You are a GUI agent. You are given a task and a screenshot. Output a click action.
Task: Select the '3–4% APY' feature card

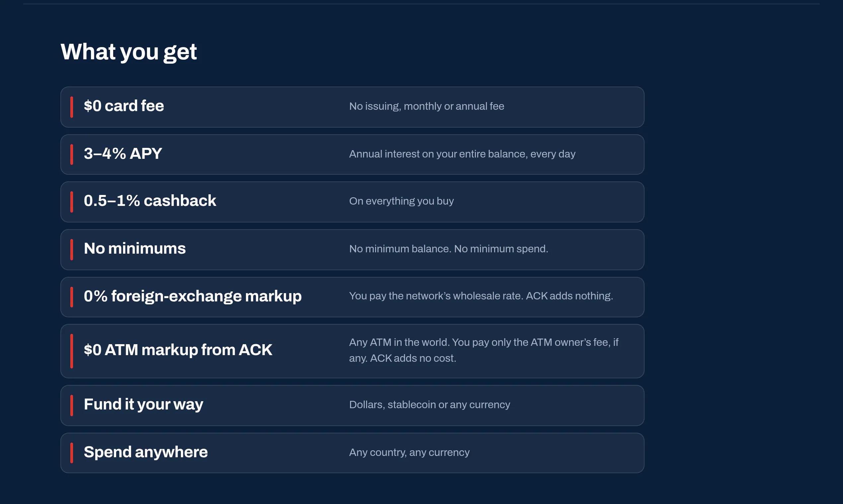(x=352, y=155)
